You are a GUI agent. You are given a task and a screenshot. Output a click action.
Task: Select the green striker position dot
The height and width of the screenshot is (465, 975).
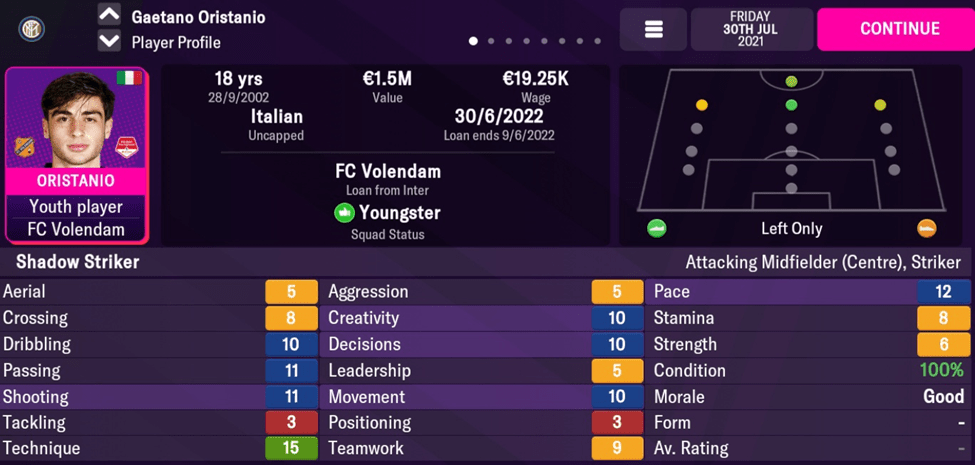pyautogui.click(x=791, y=82)
